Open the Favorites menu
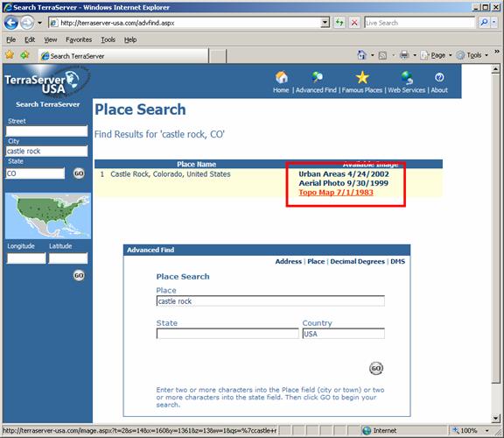This screenshot has width=504, height=438. coord(79,39)
